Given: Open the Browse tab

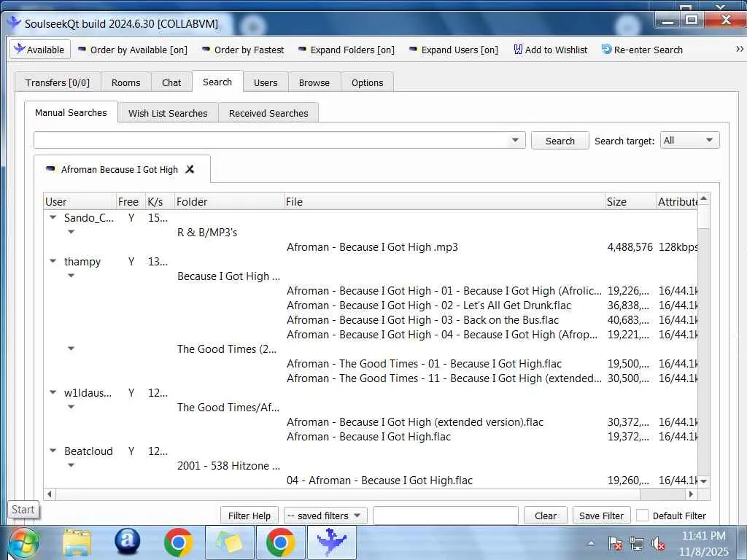Looking at the screenshot, I should (314, 82).
